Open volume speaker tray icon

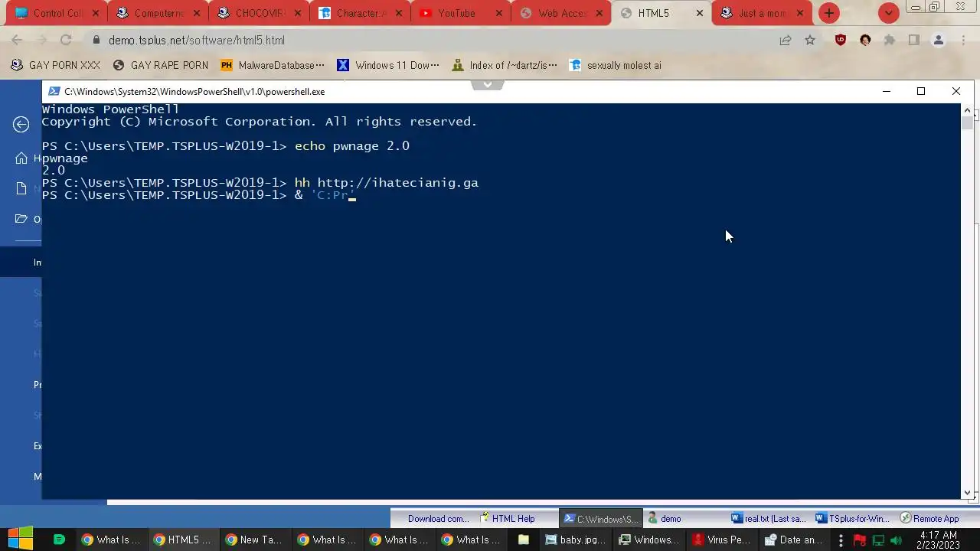click(896, 540)
